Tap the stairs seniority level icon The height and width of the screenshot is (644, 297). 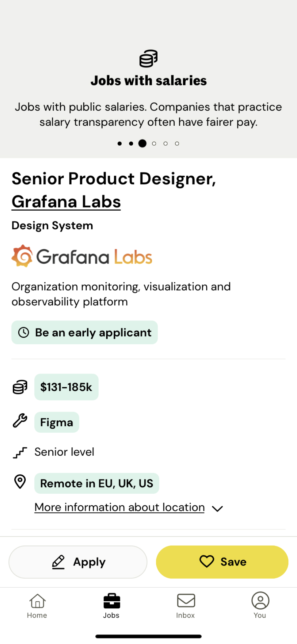[20, 452]
